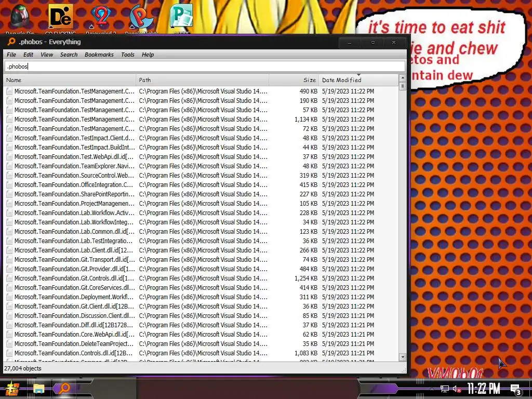The width and height of the screenshot is (532, 399).
Task: Select the Microsoft.TeamFoundation.Controls.dll file name
Action: coord(73,353)
